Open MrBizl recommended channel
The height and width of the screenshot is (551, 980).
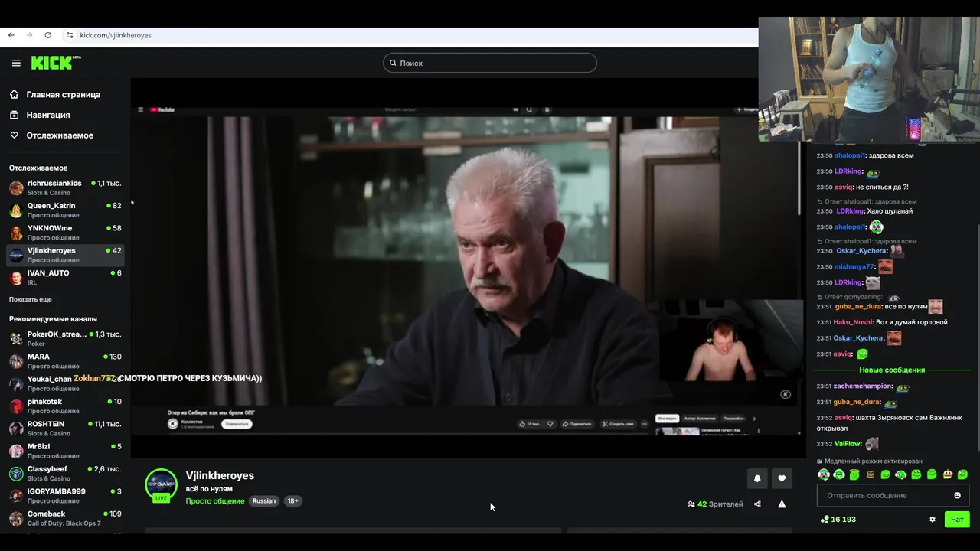point(65,450)
